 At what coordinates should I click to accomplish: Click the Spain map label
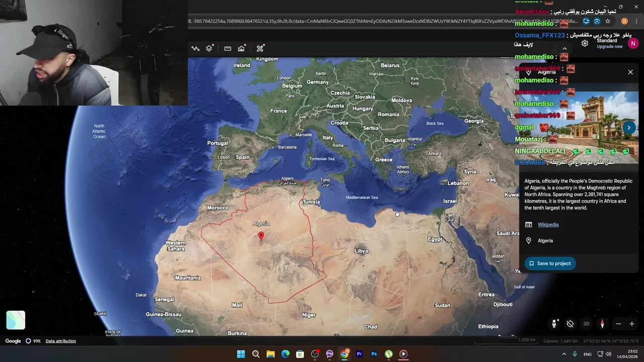pos(243,157)
